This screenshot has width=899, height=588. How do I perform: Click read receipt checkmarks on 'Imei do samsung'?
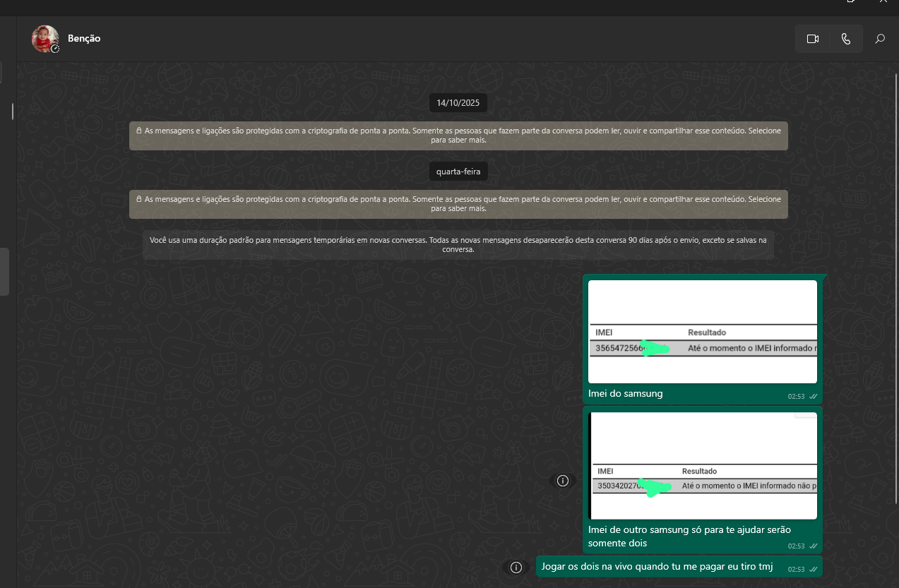click(814, 397)
